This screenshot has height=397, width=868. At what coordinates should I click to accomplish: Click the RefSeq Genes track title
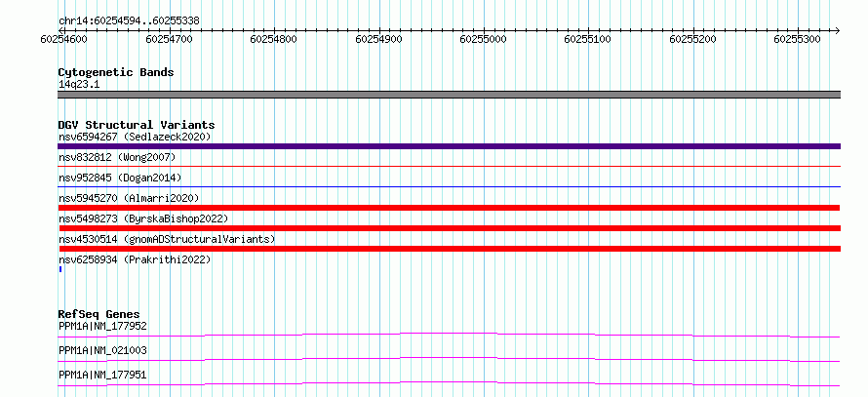(x=99, y=314)
